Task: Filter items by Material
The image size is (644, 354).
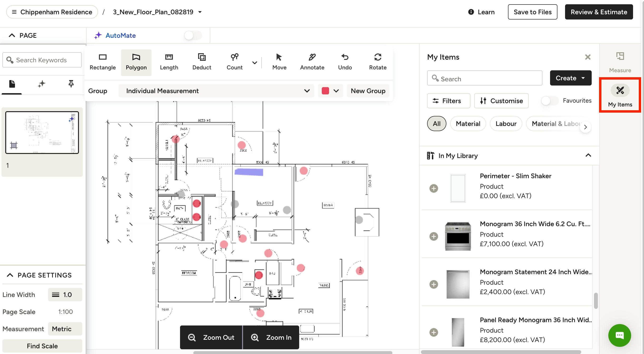Action: tap(468, 124)
